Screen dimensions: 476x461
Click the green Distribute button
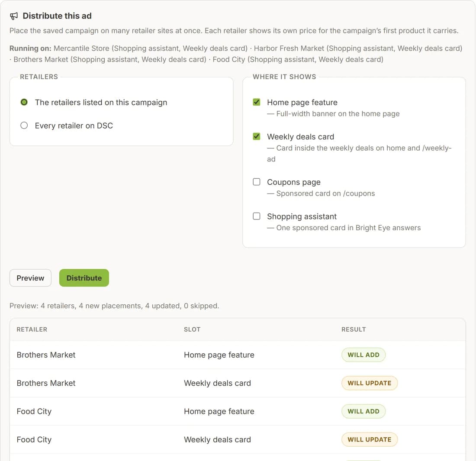[84, 278]
